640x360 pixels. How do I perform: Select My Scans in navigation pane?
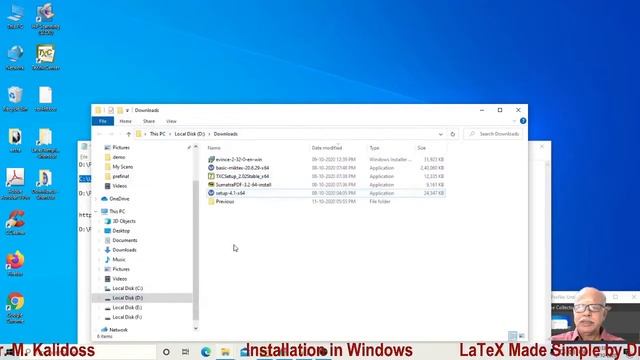pos(122,167)
